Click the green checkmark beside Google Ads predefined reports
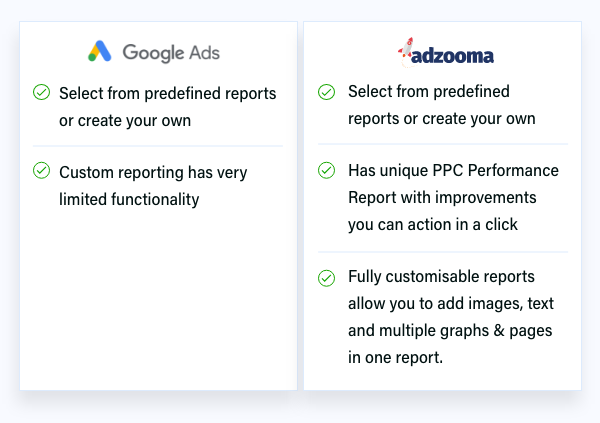This screenshot has width=600, height=423. [x=41, y=92]
